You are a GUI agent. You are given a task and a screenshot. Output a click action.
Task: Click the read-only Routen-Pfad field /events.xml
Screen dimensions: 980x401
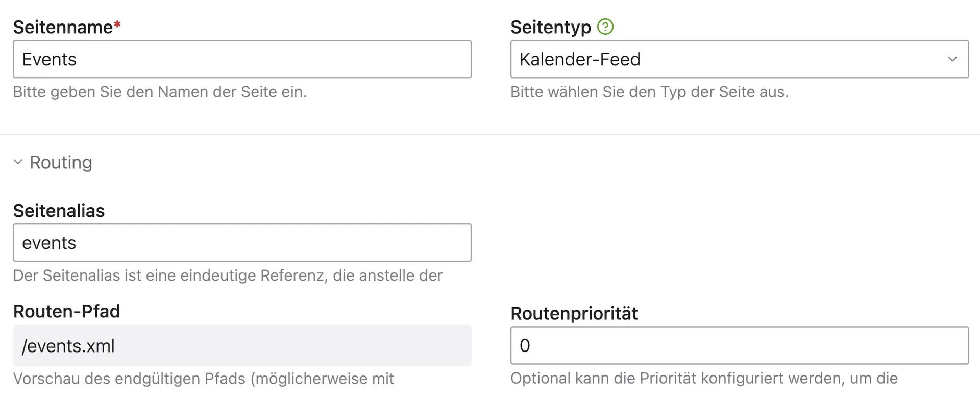click(x=242, y=346)
